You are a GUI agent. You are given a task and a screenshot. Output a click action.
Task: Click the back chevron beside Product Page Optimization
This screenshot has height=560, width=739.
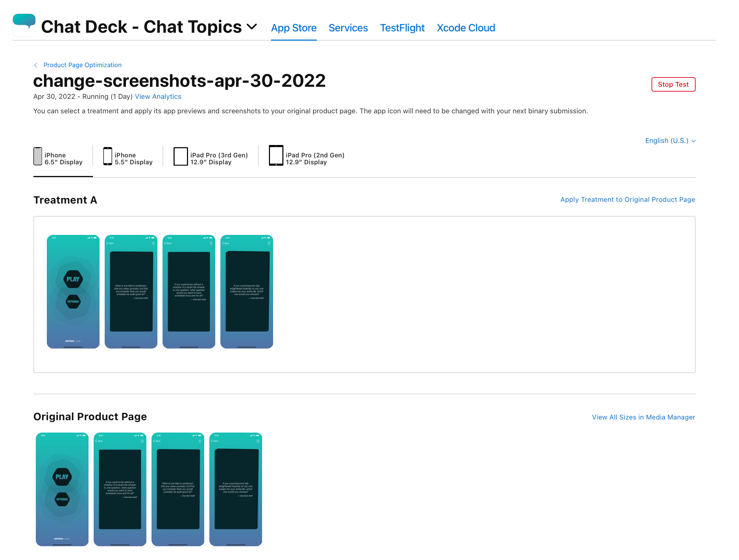point(36,65)
